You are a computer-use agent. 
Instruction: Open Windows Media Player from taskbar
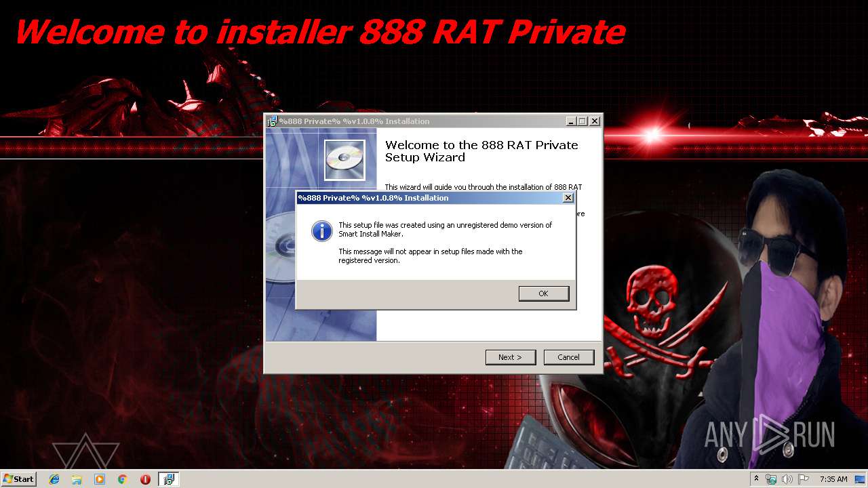pos(100,479)
